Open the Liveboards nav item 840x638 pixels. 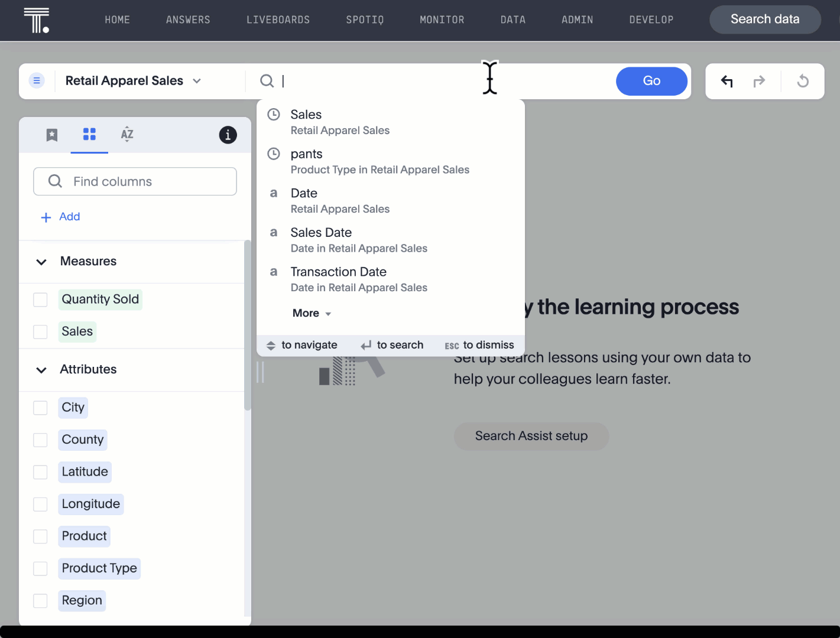(278, 20)
